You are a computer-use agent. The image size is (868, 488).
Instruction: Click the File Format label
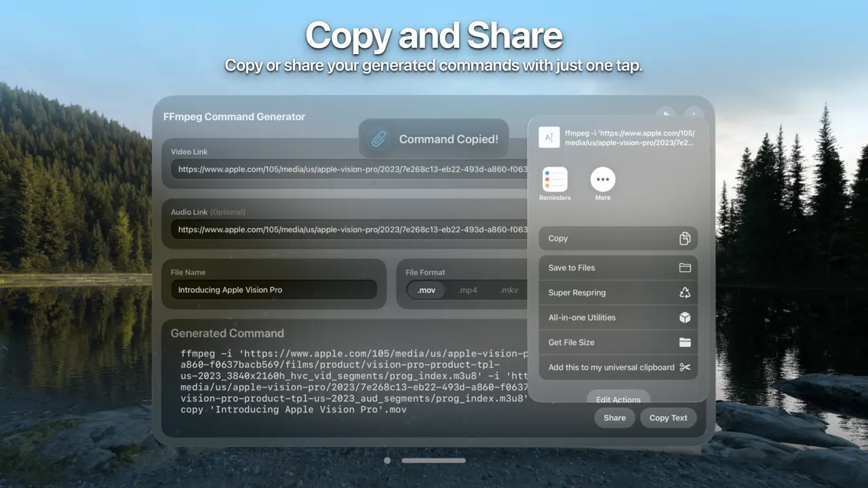[425, 272]
